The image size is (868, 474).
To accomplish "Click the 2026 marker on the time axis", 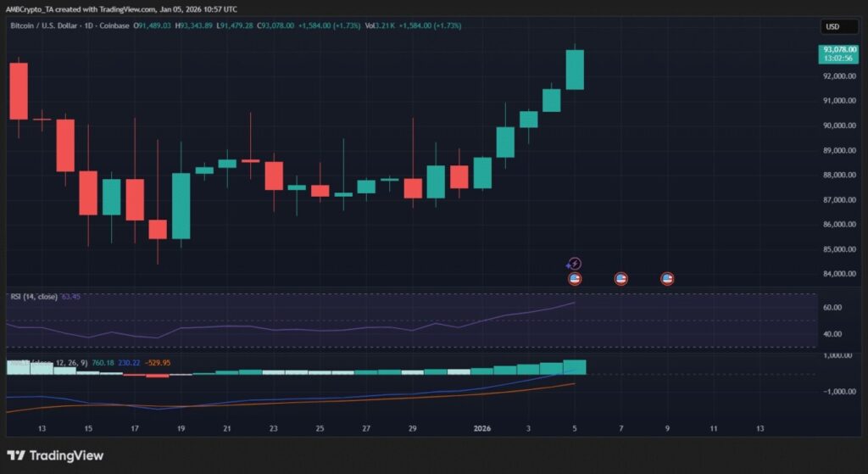I will [482, 429].
